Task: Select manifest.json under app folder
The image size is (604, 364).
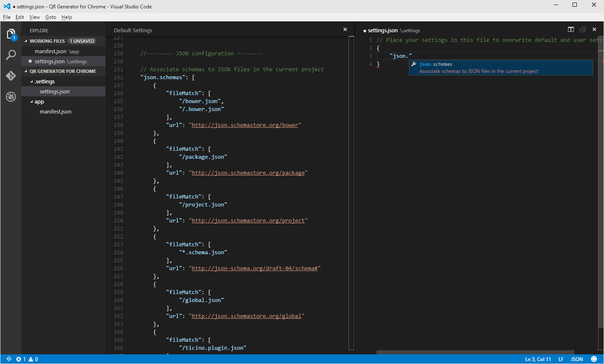Action: [63, 111]
